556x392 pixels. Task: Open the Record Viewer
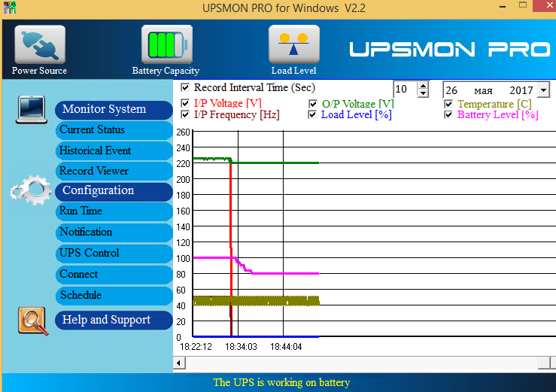pos(114,172)
